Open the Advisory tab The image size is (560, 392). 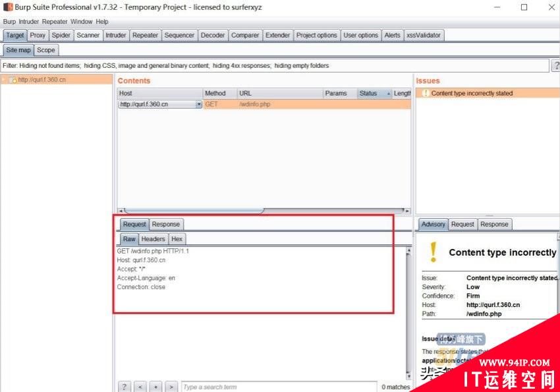433,224
